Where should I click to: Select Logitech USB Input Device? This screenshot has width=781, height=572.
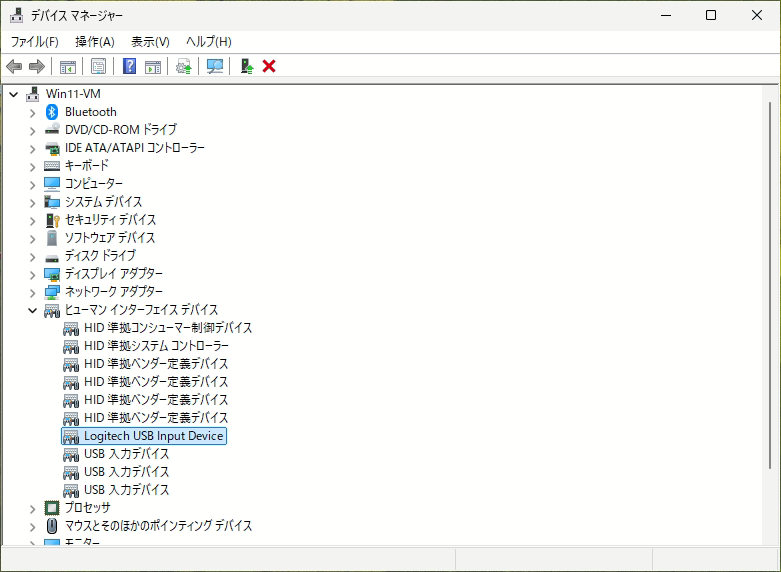[x=144, y=436]
